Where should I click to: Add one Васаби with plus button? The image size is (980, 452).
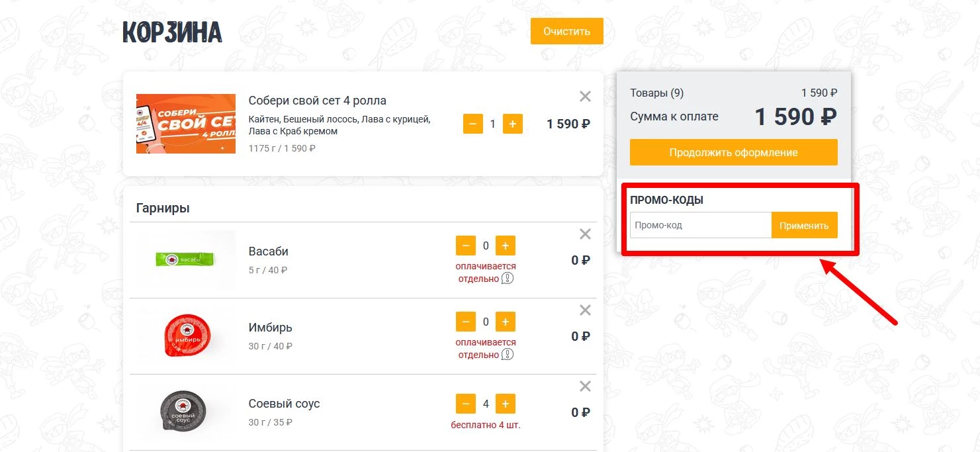click(x=506, y=246)
